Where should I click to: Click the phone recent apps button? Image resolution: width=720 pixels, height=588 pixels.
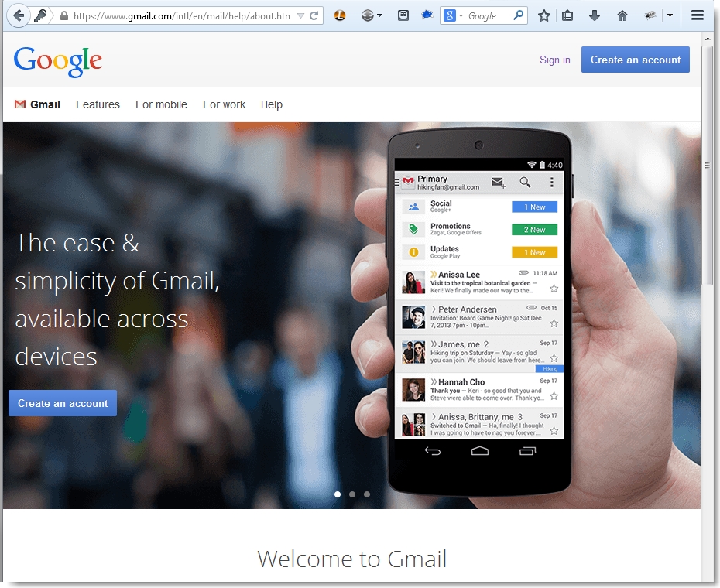coord(527,451)
